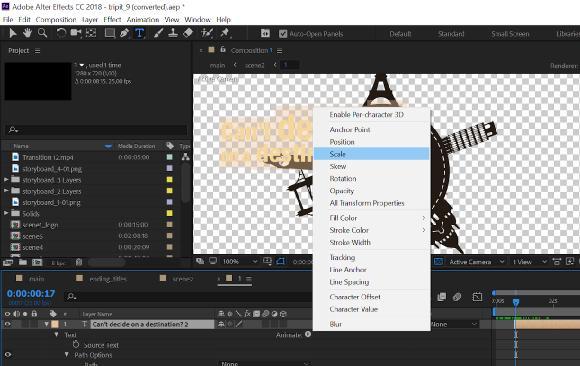This screenshot has height=366, width=580.
Task: Click the viewer's Take Snapshot monitor icon
Action: point(213,261)
